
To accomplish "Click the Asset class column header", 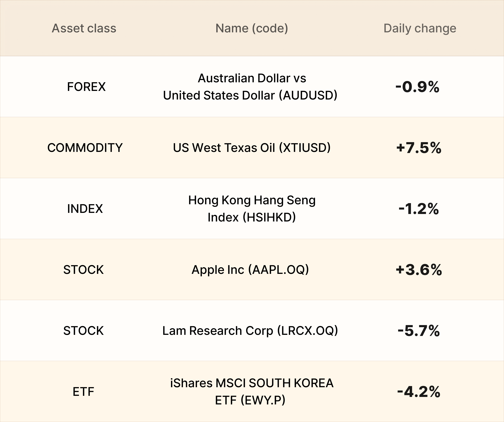I will pyautogui.click(x=84, y=28).
